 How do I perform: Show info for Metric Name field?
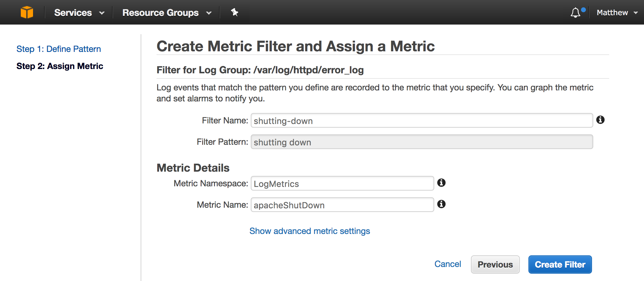click(441, 204)
